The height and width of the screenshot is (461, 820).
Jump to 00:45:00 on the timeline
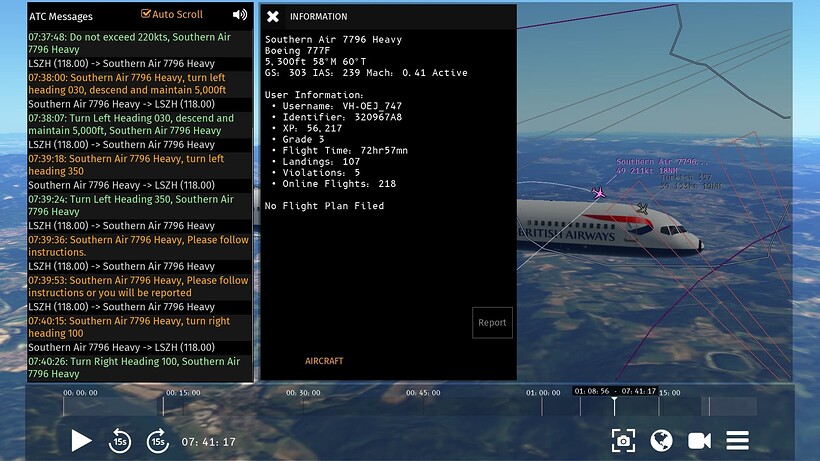[423, 393]
